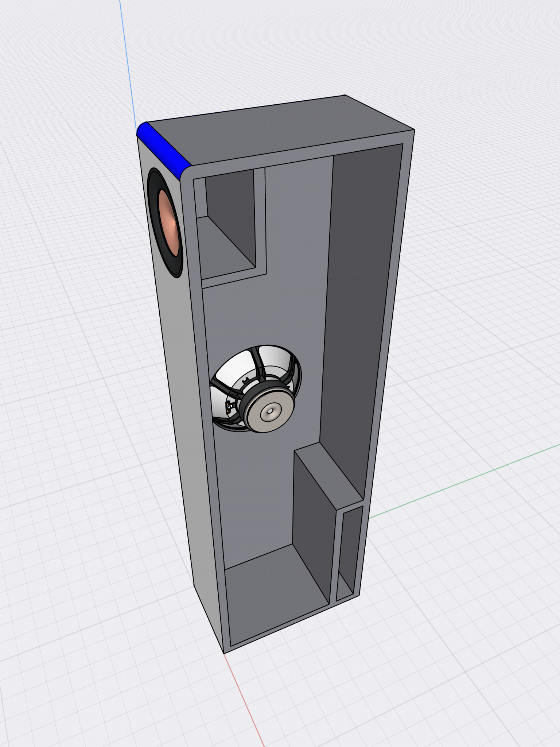560x747 pixels.
Task: Select the woofer's round magnet back
Action: pos(270,411)
